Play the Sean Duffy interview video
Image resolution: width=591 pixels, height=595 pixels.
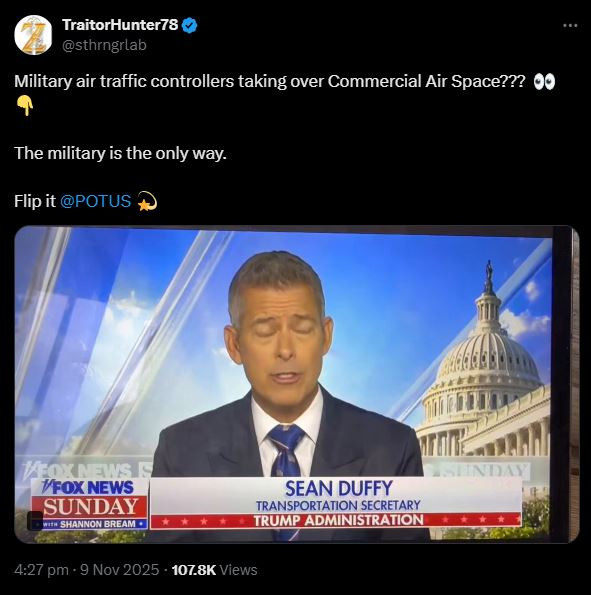(297, 384)
